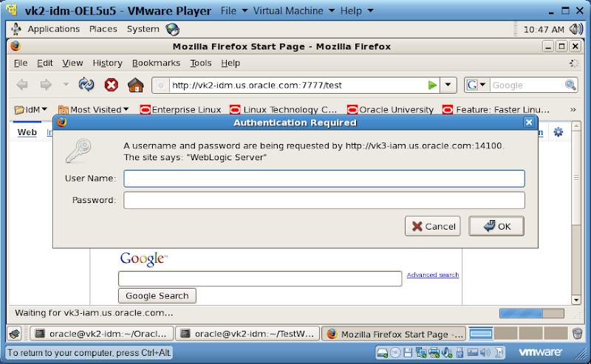Viewport: 591px width, 364px height.
Task: Click the Password field
Action: (x=324, y=200)
